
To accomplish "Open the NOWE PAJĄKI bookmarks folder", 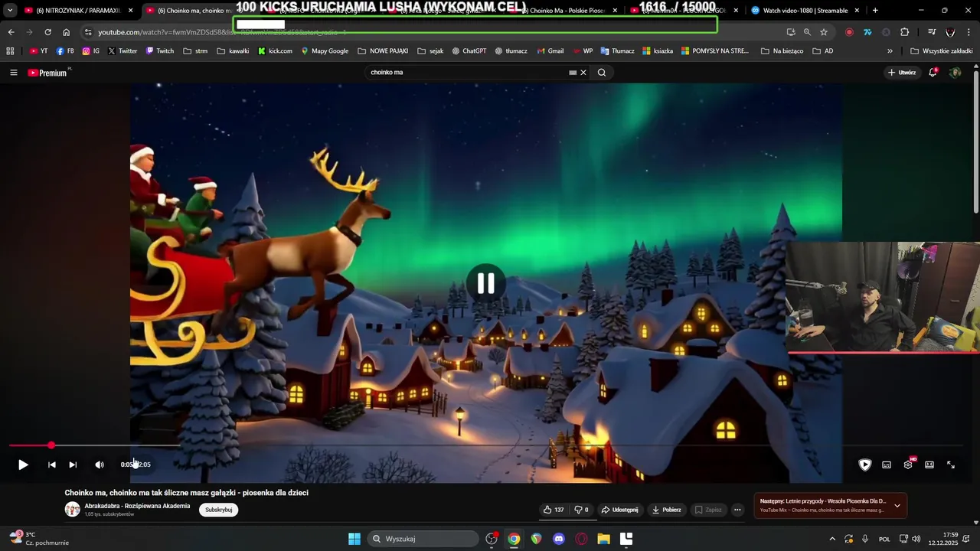I will (383, 51).
